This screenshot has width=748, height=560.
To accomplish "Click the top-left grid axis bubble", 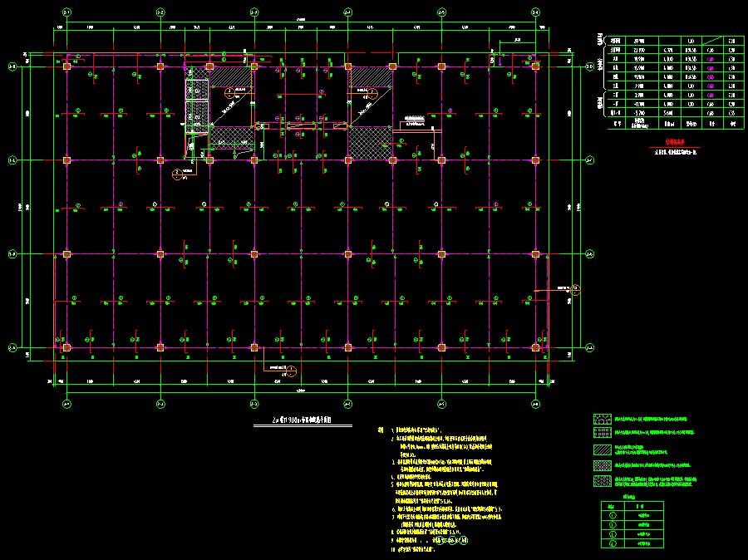I will coord(67,12).
